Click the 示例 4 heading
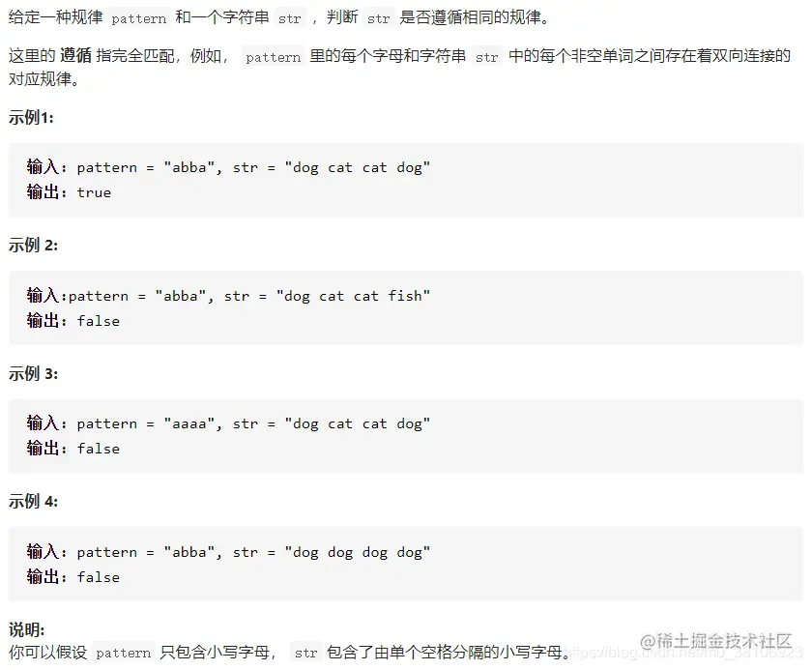 pyautogui.click(x=33, y=501)
